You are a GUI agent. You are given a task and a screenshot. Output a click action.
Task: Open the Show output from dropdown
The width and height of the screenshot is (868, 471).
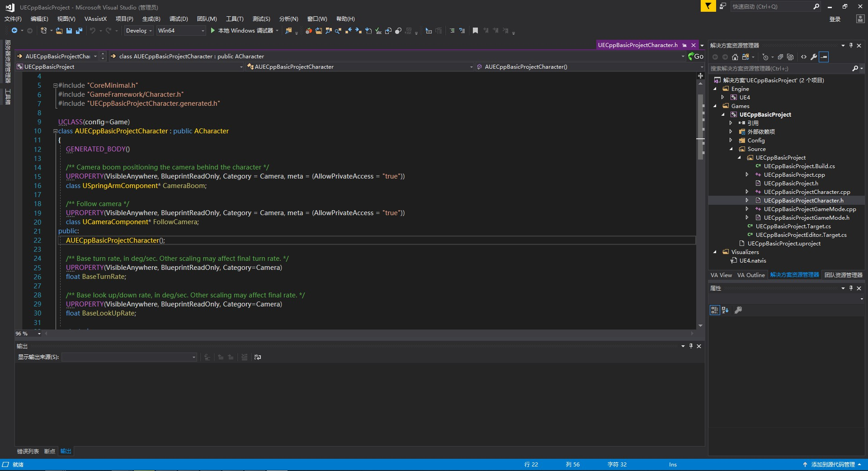129,357
